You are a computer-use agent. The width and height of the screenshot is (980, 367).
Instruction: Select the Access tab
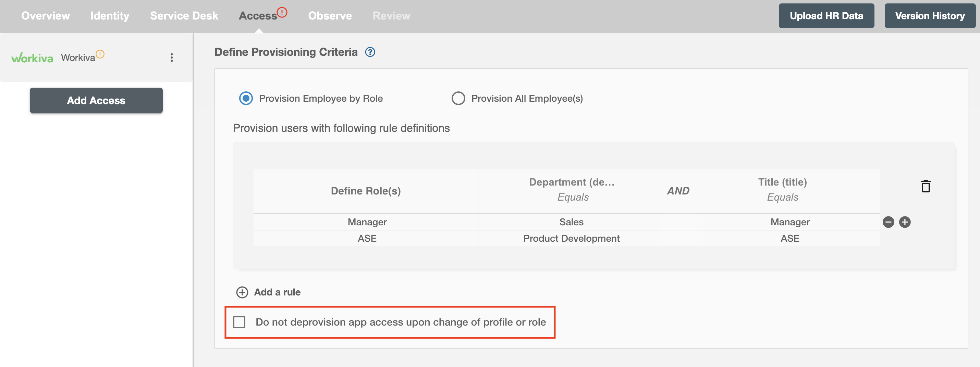pos(258,16)
